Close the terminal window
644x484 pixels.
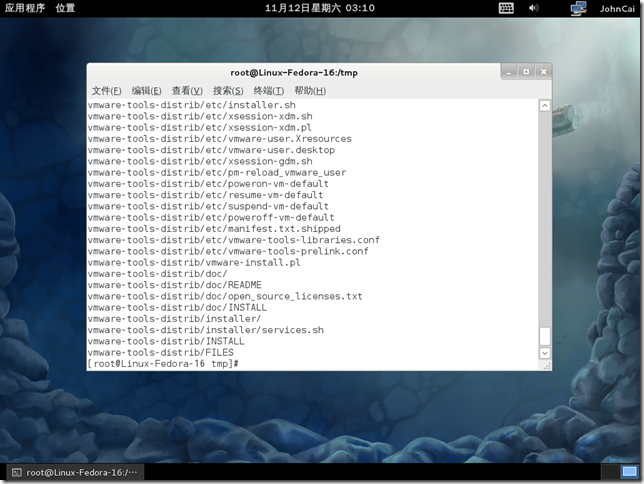coord(543,72)
